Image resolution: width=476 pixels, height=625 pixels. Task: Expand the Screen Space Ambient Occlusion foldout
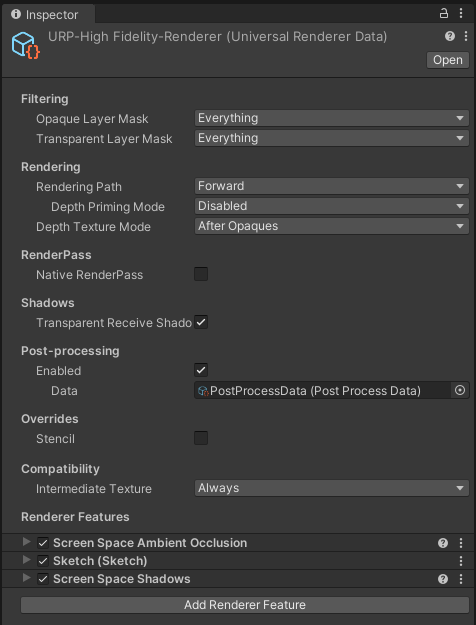pyautogui.click(x=26, y=542)
